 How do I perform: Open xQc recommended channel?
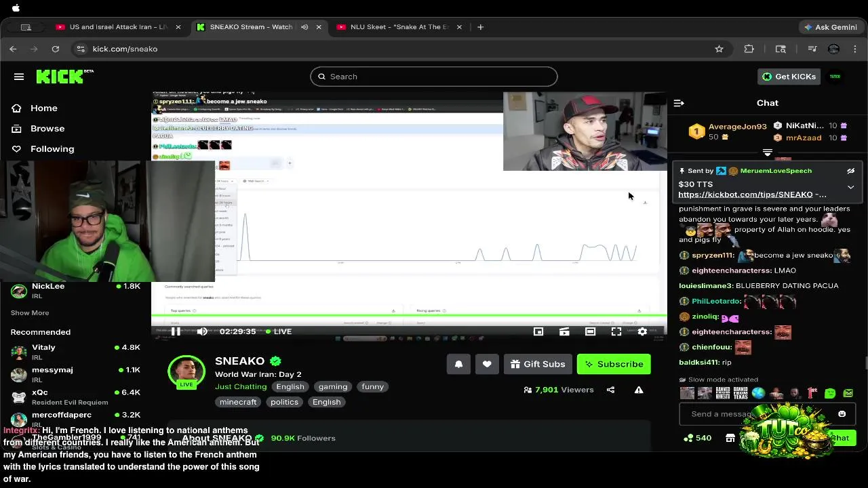pyautogui.click(x=75, y=397)
